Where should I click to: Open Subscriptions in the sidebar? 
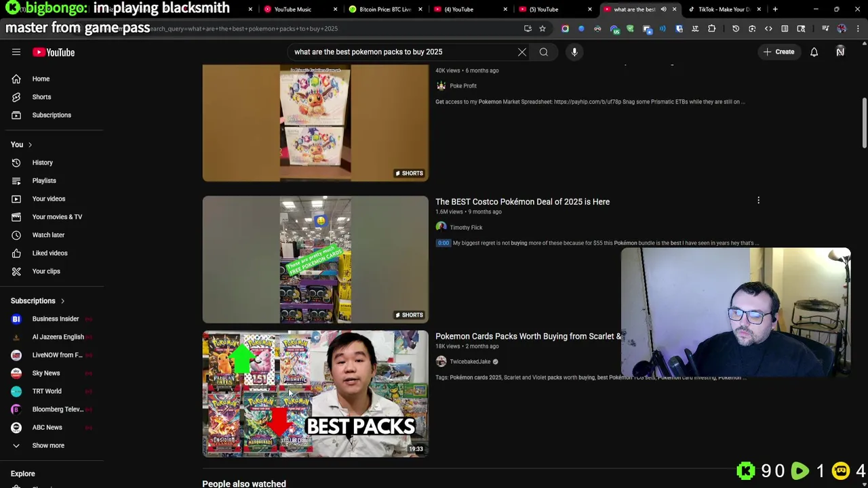click(52, 115)
